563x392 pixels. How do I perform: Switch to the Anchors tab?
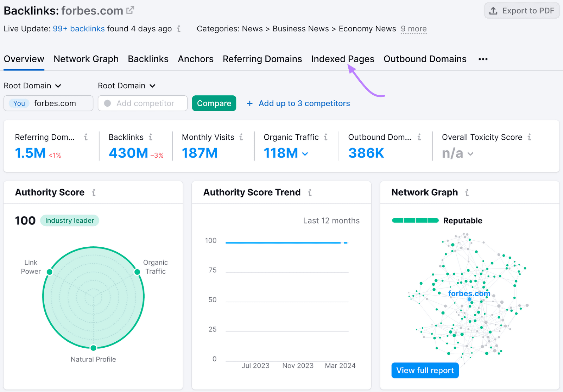point(196,59)
